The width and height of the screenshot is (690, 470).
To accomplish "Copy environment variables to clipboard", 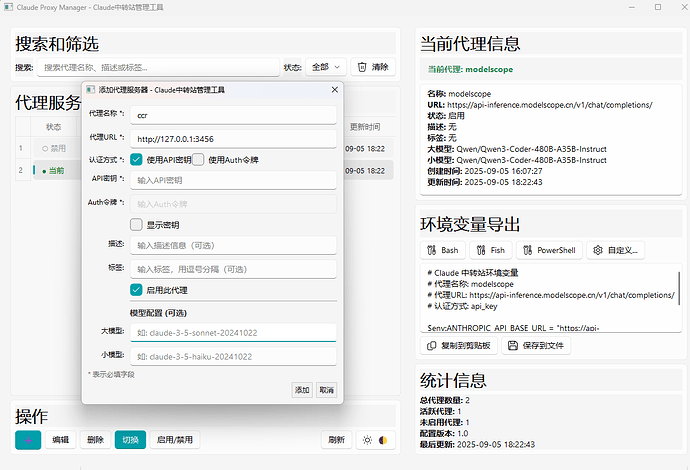I will coord(459,345).
